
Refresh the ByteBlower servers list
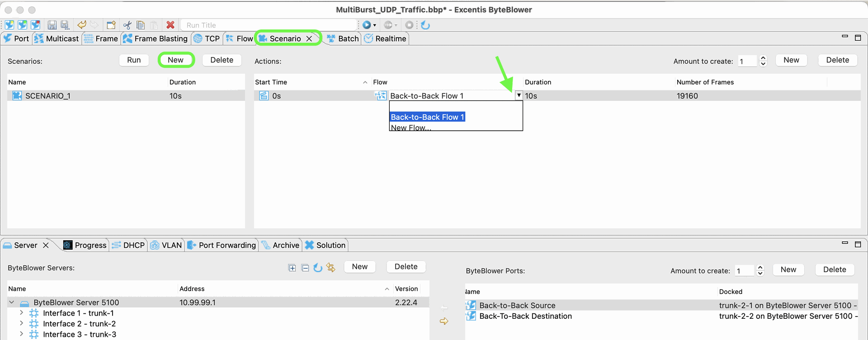(318, 268)
